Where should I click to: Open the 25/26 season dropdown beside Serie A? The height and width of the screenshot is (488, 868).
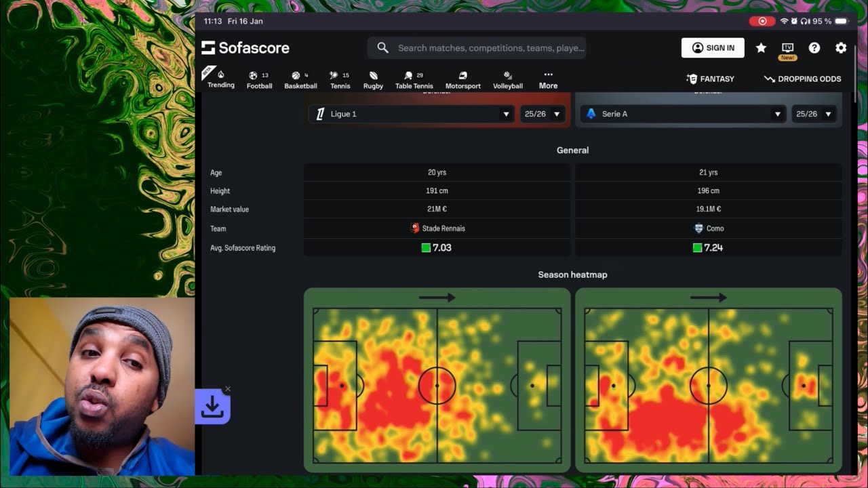click(814, 114)
